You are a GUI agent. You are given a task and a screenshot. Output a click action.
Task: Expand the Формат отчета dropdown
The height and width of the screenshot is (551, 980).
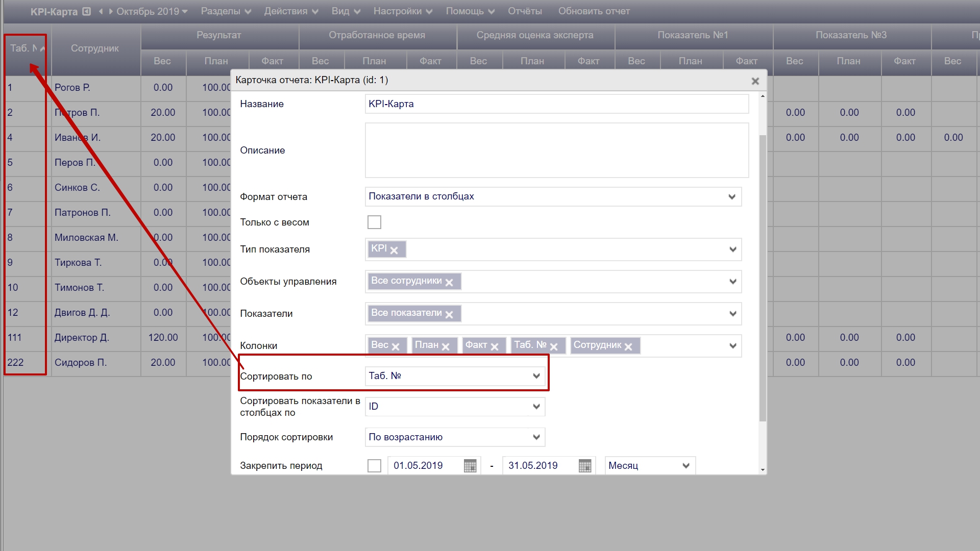553,197
